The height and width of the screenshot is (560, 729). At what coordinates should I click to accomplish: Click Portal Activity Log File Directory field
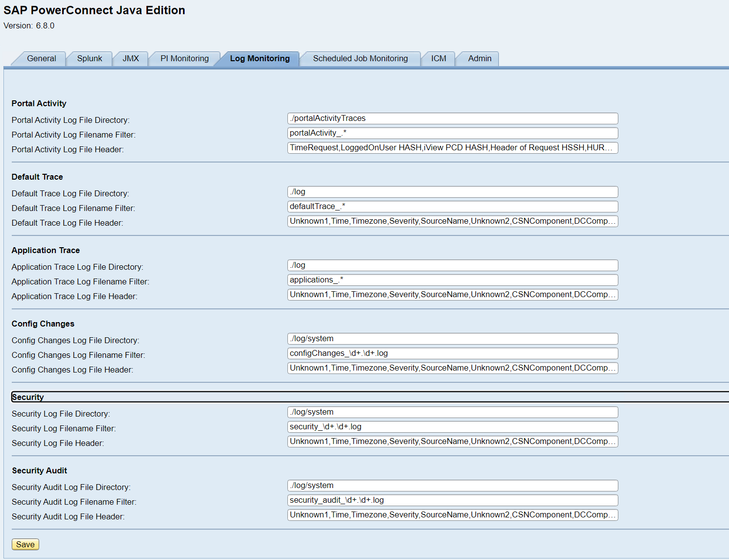[x=452, y=118]
